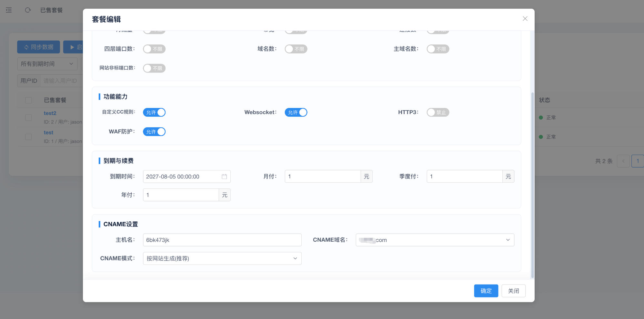Image resolution: width=644 pixels, height=319 pixels.
Task: Click the 已售套餐 page title tab
Action: [51, 10]
